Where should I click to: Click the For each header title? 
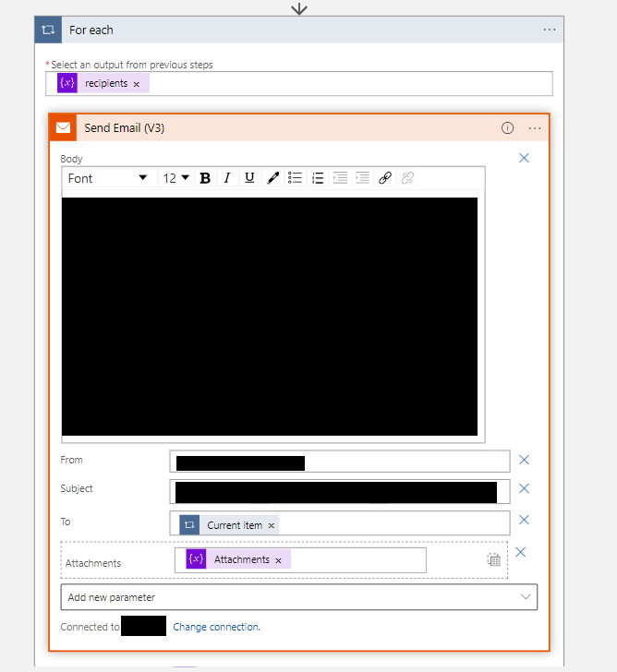click(91, 30)
